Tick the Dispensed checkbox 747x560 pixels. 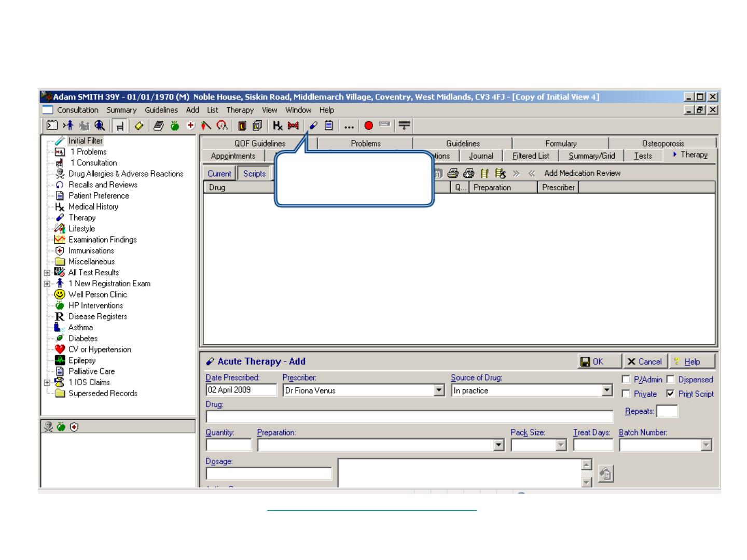[x=670, y=380]
